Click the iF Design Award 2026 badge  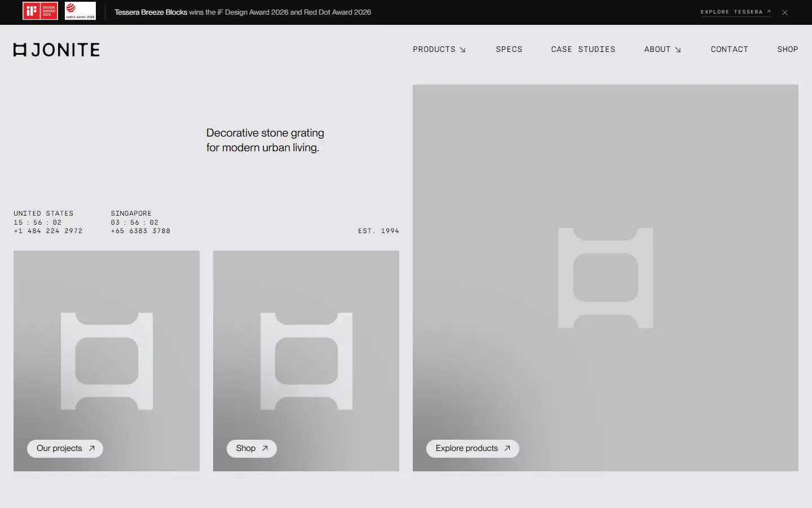tap(40, 11)
